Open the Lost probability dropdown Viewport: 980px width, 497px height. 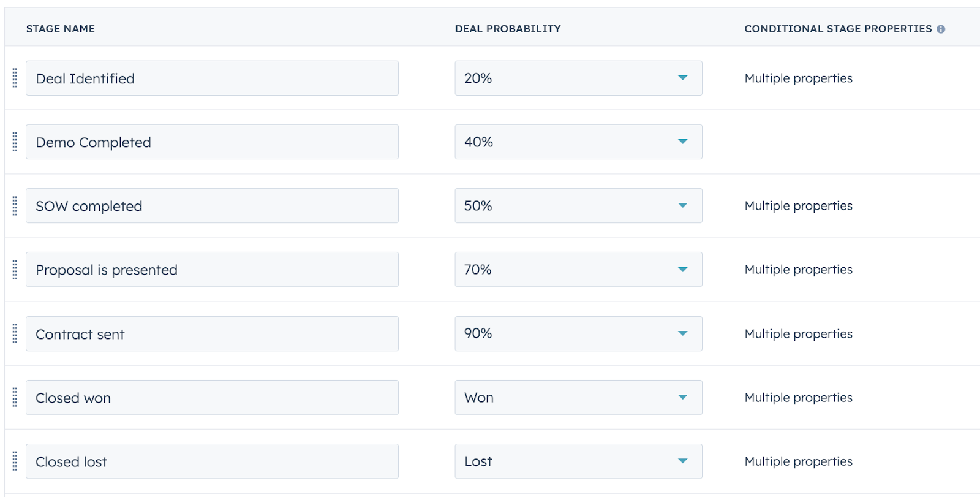coord(578,461)
